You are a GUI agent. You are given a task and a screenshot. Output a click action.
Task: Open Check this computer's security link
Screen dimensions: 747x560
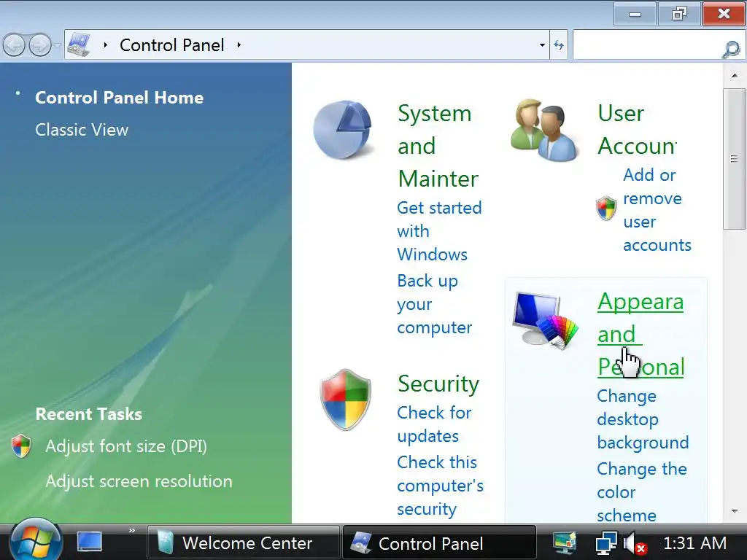pos(440,486)
